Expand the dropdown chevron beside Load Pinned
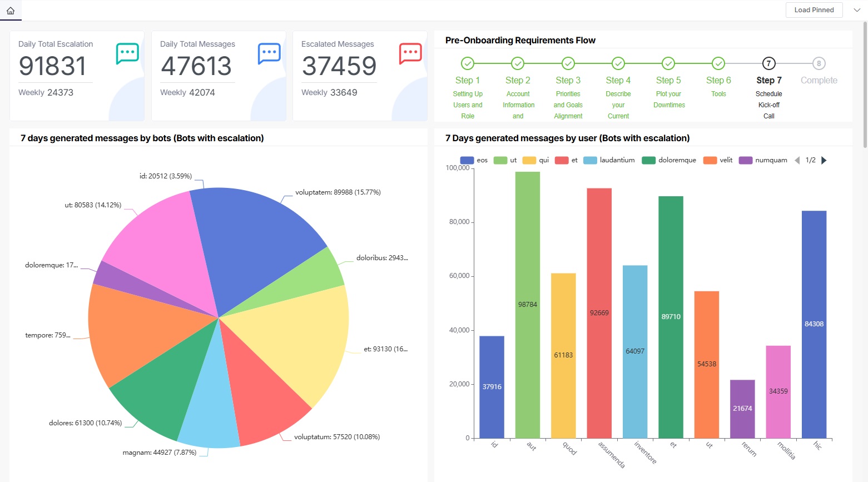The height and width of the screenshot is (482, 868). pyautogui.click(x=856, y=10)
